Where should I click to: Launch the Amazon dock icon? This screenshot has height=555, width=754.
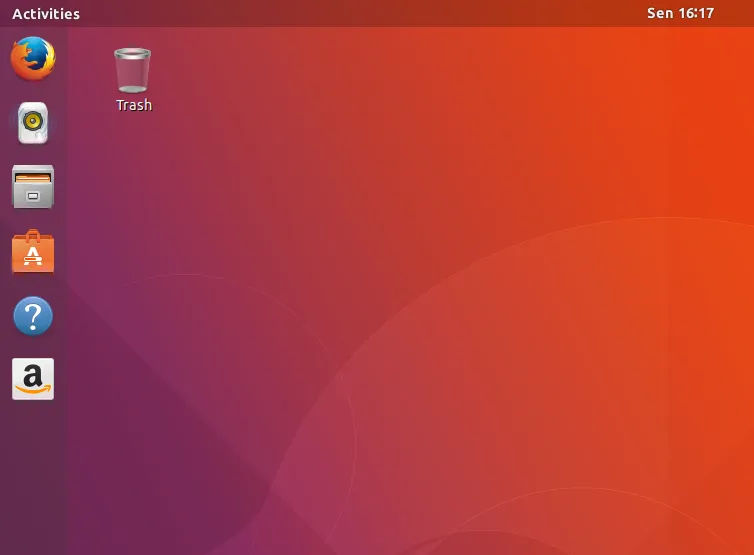click(33, 379)
